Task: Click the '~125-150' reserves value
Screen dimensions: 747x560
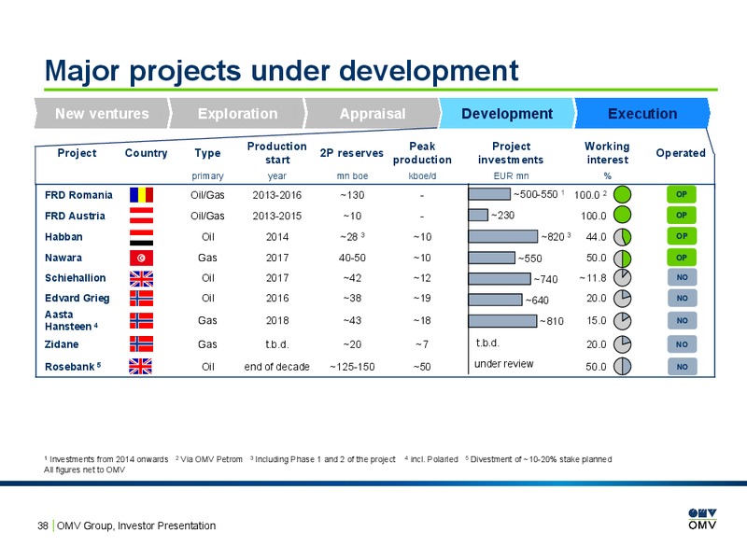Action: click(352, 367)
